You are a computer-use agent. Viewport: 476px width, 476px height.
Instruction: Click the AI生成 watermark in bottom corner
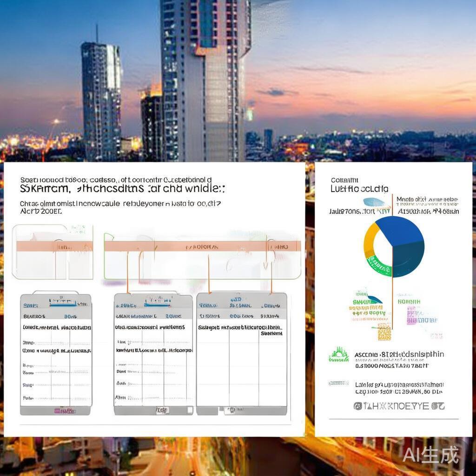[x=430, y=455]
